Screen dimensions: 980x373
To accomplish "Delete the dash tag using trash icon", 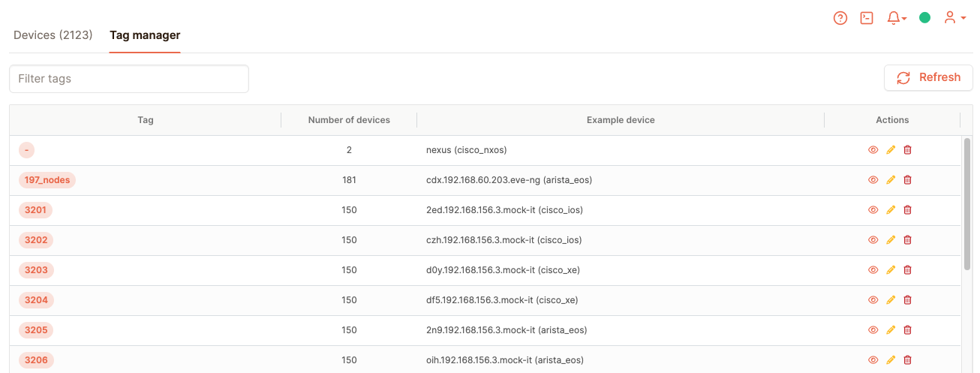I will coord(907,150).
